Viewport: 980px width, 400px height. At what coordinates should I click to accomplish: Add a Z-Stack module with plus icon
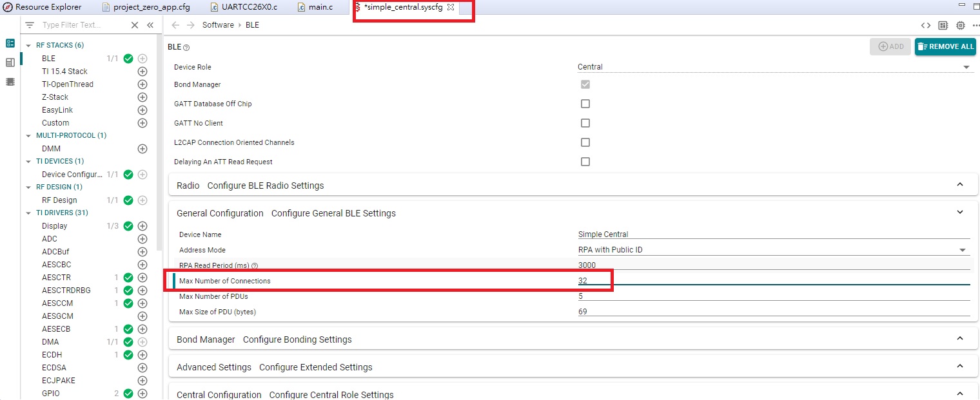pyautogui.click(x=142, y=97)
